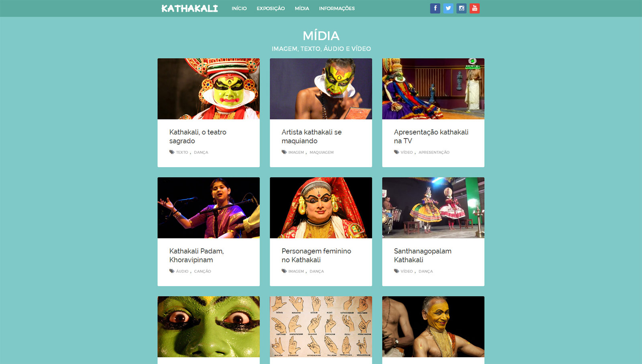This screenshot has width=642, height=364.
Task: Open the female character Kathakali thumbnail
Action: 321,208
